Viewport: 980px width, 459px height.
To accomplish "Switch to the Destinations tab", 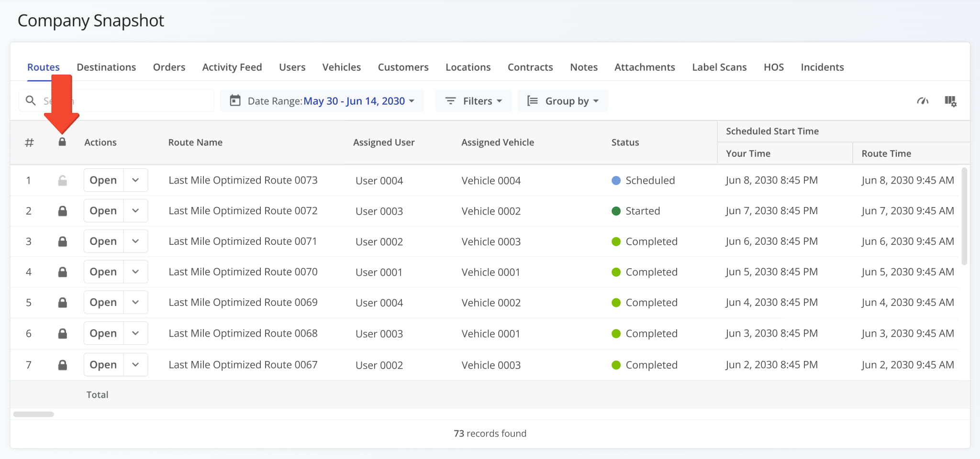I will click(x=106, y=67).
